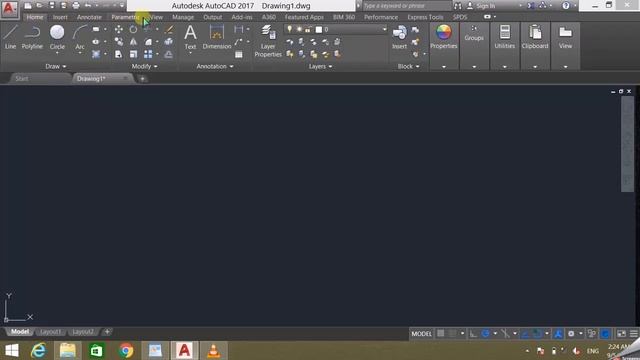Toggle annotation scale in status bar
640x360 pixels.
(x=558, y=333)
